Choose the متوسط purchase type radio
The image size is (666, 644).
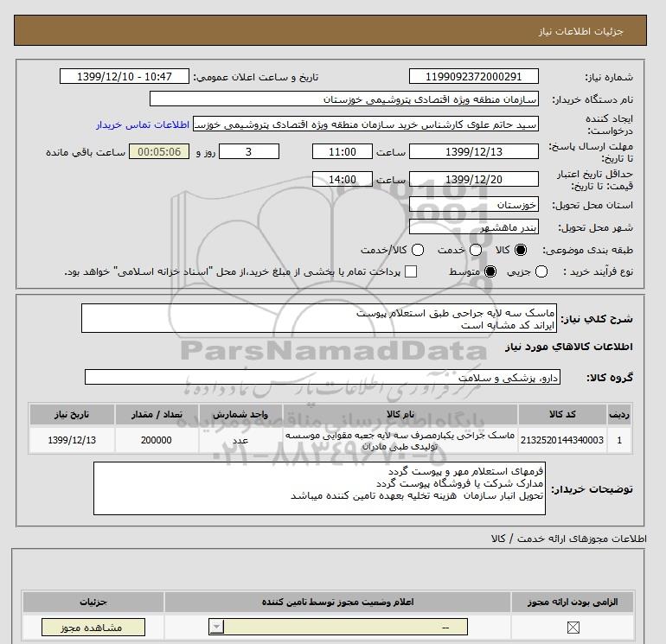490,271
